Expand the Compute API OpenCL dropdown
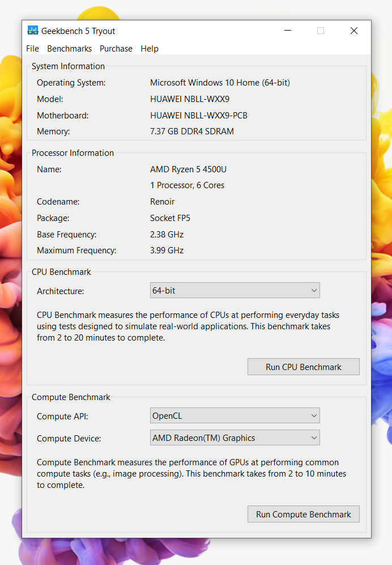This screenshot has width=392, height=565. tap(235, 416)
